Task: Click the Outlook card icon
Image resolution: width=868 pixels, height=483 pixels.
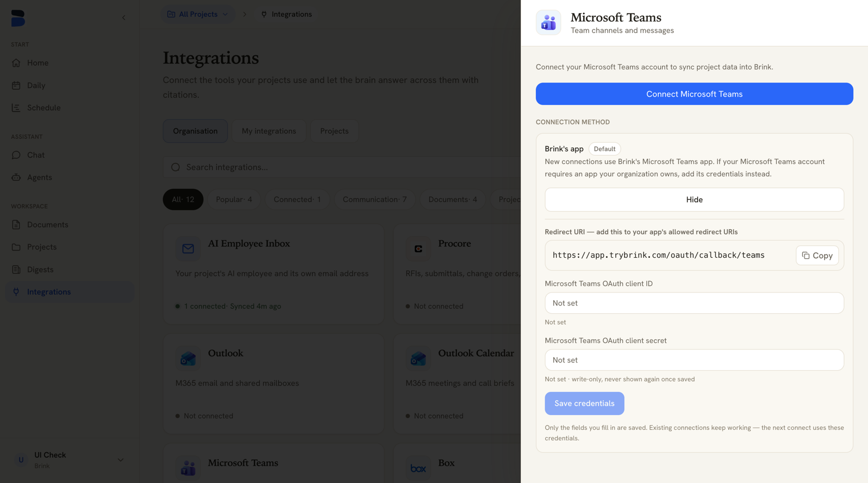Action: tap(188, 358)
